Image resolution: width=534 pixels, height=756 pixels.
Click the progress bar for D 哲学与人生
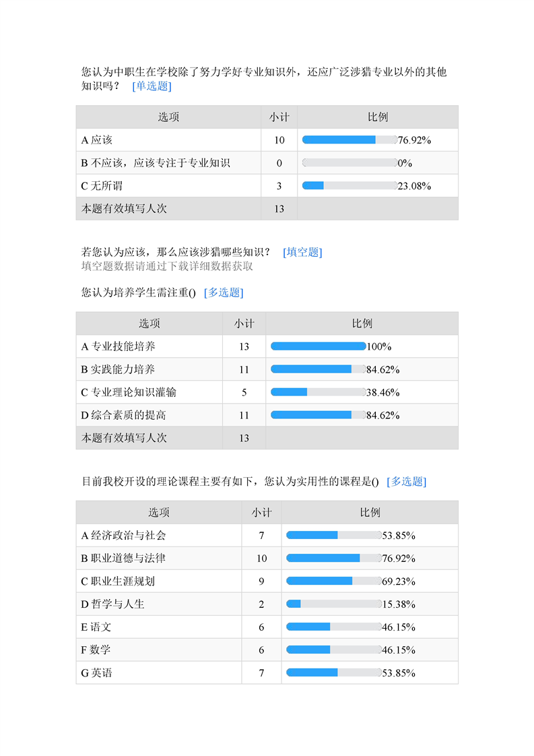(333, 604)
